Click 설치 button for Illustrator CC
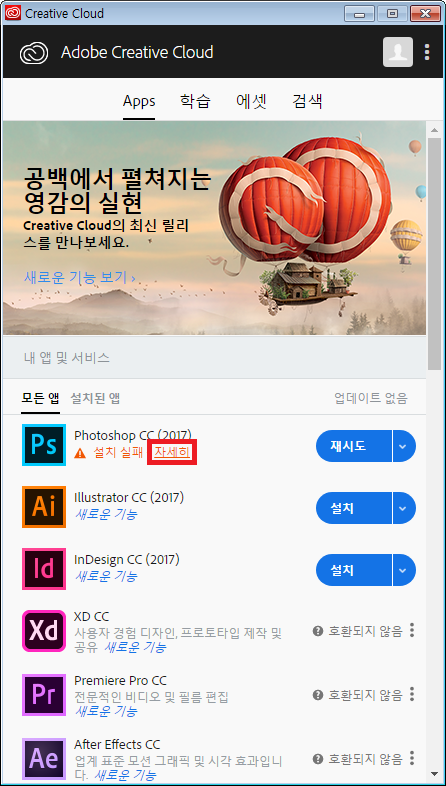Viewport: 446px width, 786px height. pos(354,508)
